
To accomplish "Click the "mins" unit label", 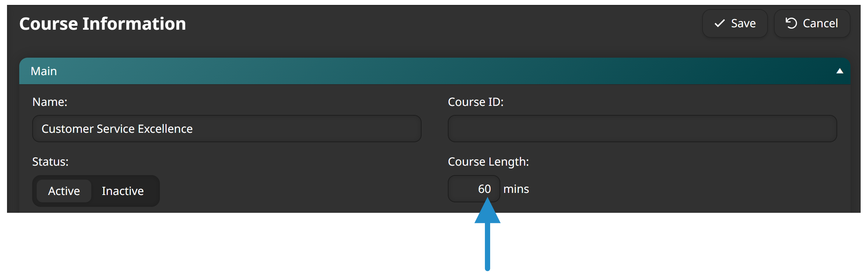I will point(516,189).
